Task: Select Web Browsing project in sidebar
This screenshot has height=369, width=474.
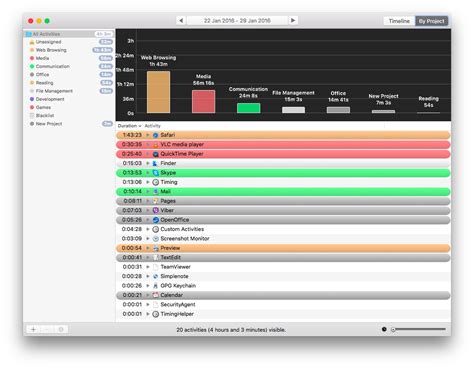Action: pyautogui.click(x=69, y=50)
